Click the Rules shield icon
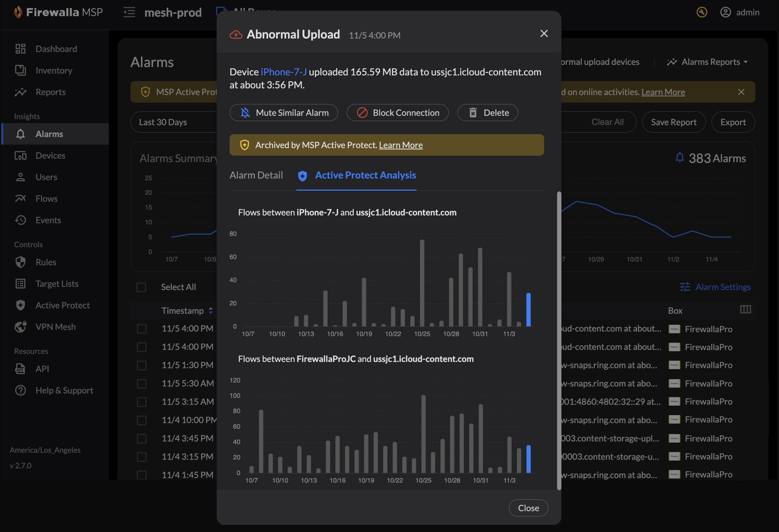 (20, 262)
